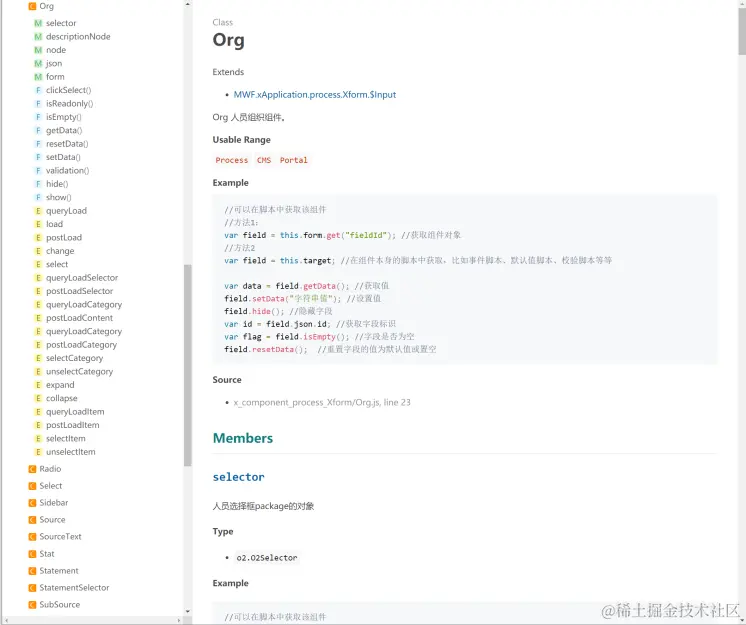Click the green M icon beside descriptionNode

coord(38,37)
